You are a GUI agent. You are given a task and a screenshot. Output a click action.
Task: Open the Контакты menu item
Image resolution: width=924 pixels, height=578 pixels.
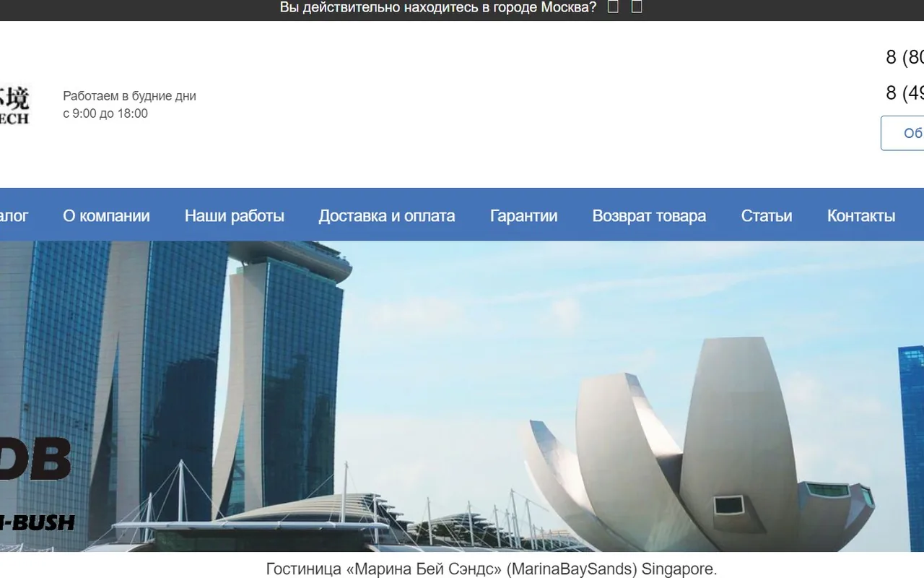861,216
